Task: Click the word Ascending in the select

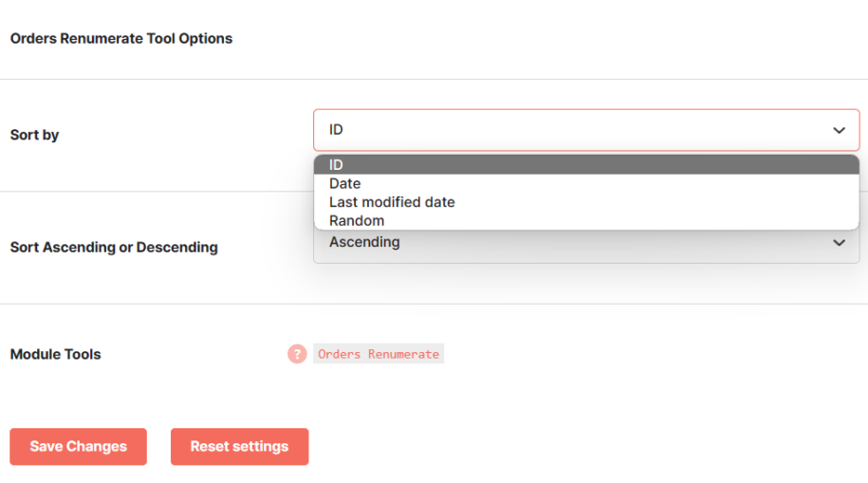Action: pos(364,242)
